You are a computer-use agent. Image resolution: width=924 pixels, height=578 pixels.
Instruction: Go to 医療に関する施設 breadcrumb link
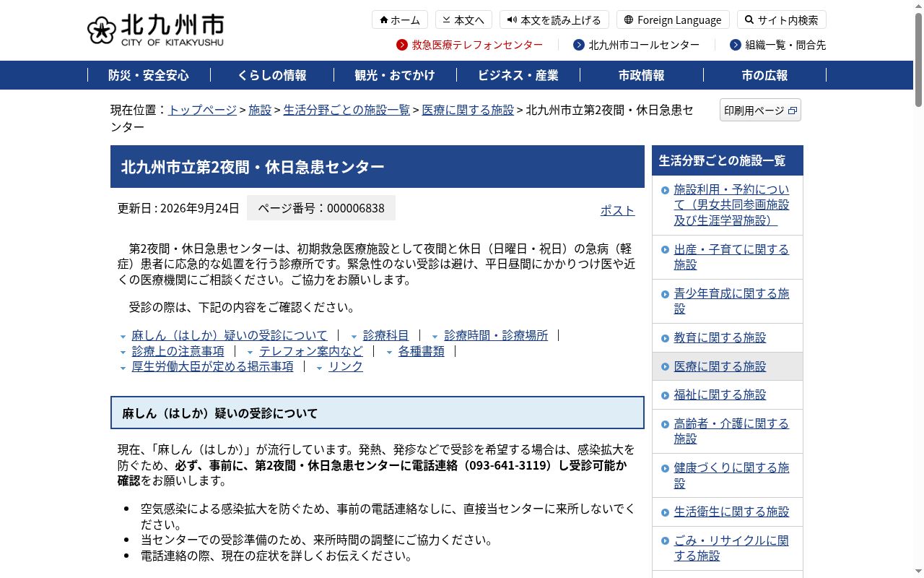[468, 110]
